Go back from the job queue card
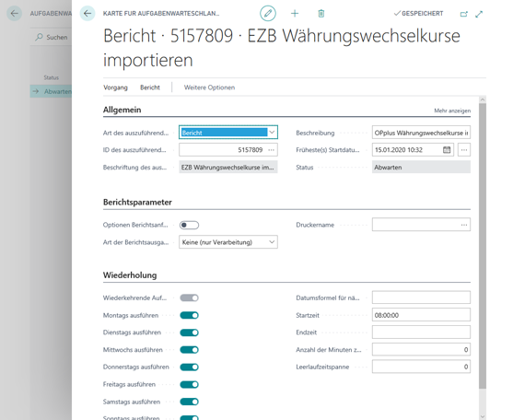This screenshot has height=420, width=513. point(87,14)
